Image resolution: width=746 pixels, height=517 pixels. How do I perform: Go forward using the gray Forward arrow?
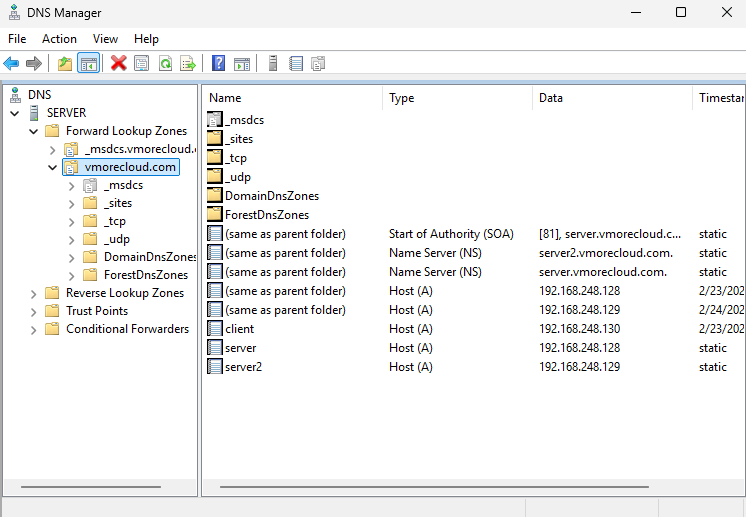coord(34,63)
